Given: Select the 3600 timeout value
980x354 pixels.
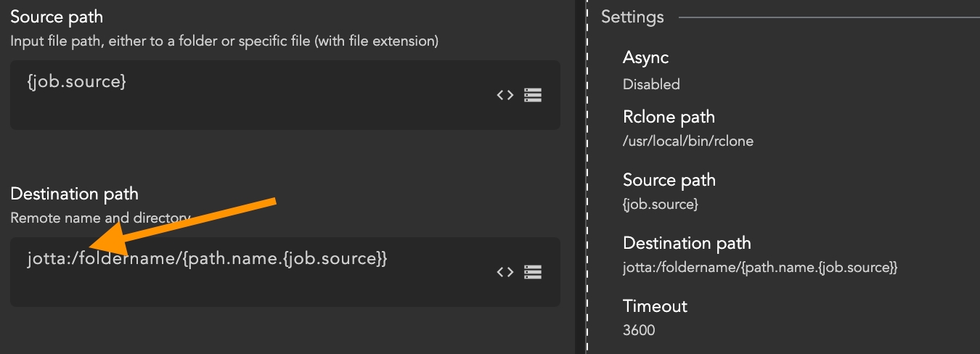Looking at the screenshot, I should 638,331.
